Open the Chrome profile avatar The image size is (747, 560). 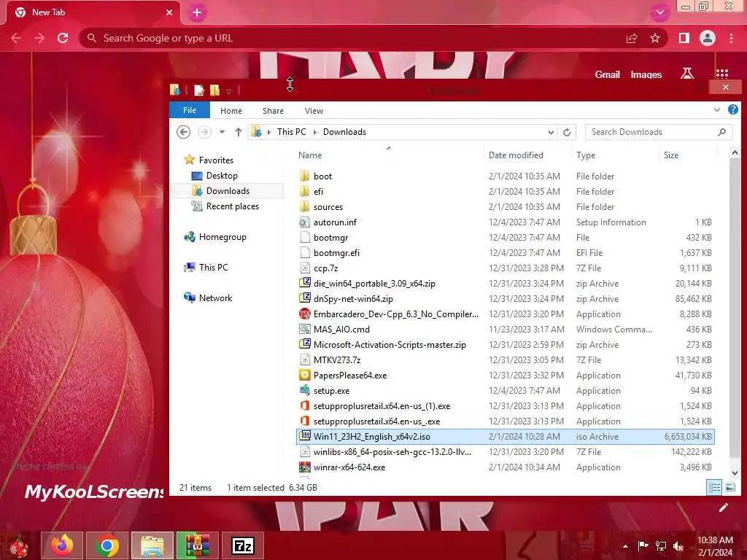coord(708,38)
